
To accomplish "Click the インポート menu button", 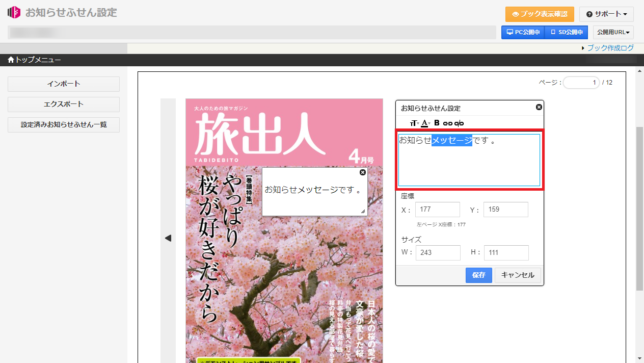I will 64,84.
